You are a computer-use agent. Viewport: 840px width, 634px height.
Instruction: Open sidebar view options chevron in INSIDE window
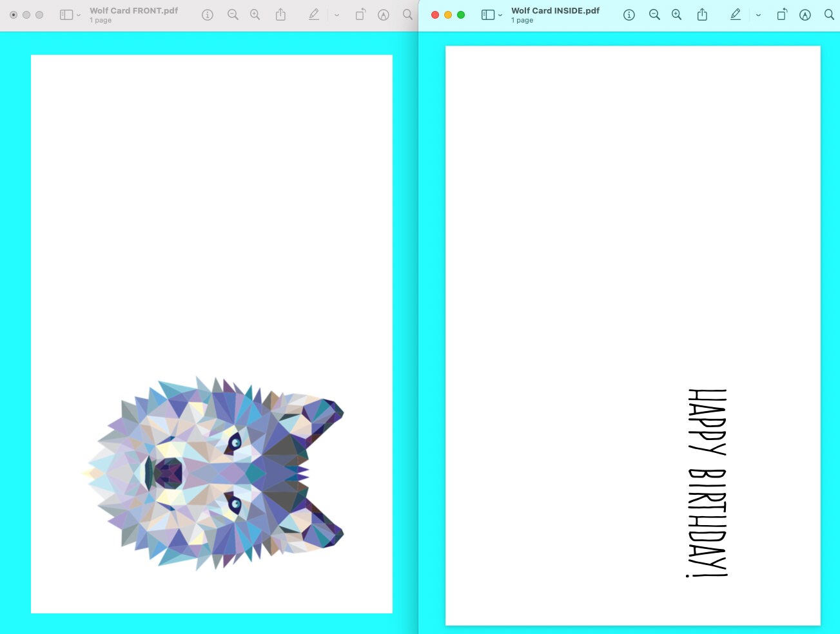(499, 14)
